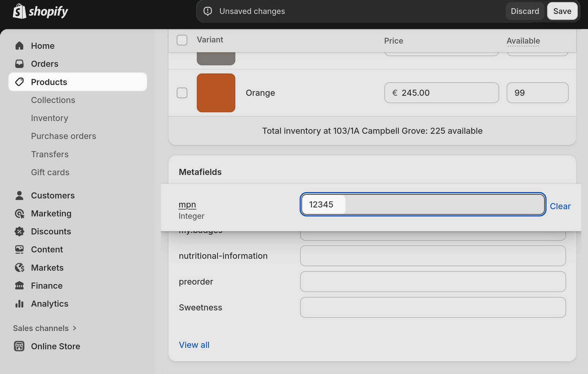Toggle the select-all variants checkbox
The height and width of the screenshot is (374, 588).
point(182,40)
